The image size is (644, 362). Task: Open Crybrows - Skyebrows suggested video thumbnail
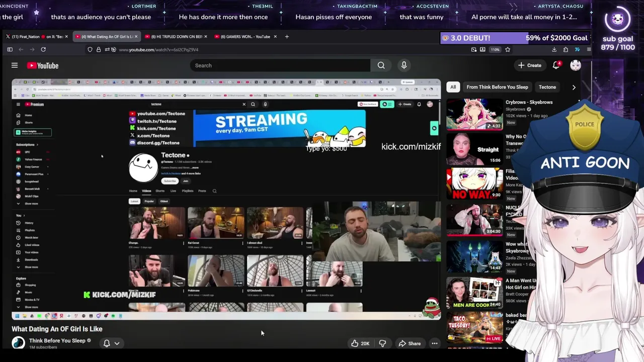[474, 114]
